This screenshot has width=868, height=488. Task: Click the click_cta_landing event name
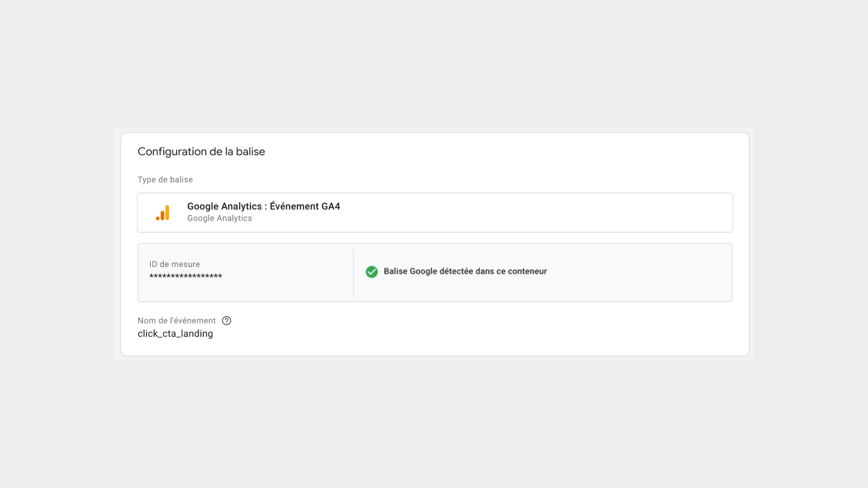pos(175,334)
